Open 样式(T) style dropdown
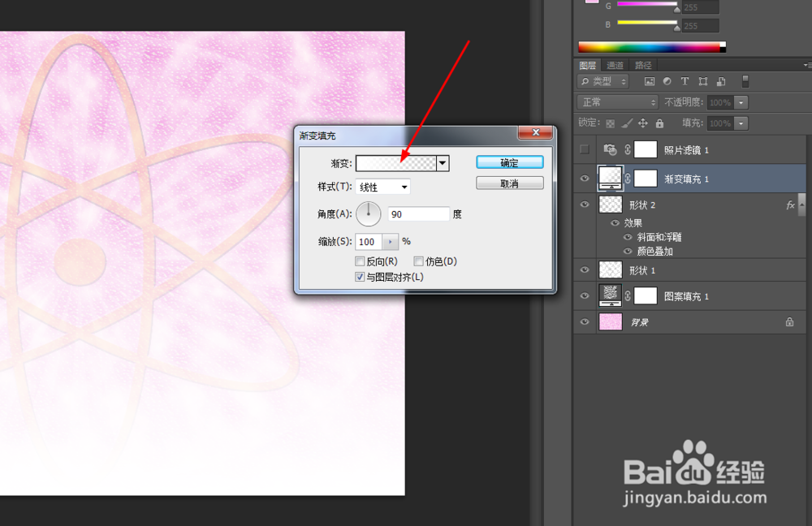The height and width of the screenshot is (526, 812). (x=382, y=187)
